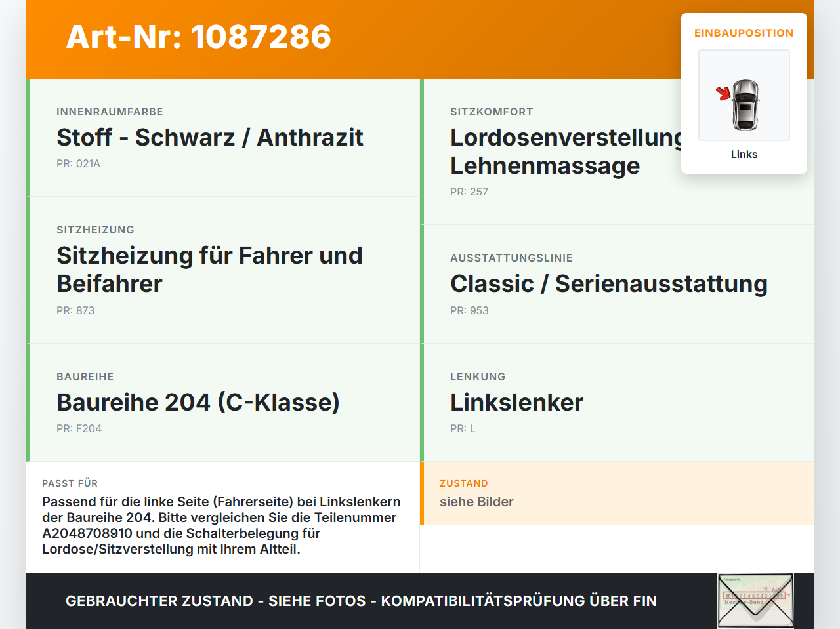Click the PR: 873 code
The height and width of the screenshot is (629, 840).
(75, 310)
